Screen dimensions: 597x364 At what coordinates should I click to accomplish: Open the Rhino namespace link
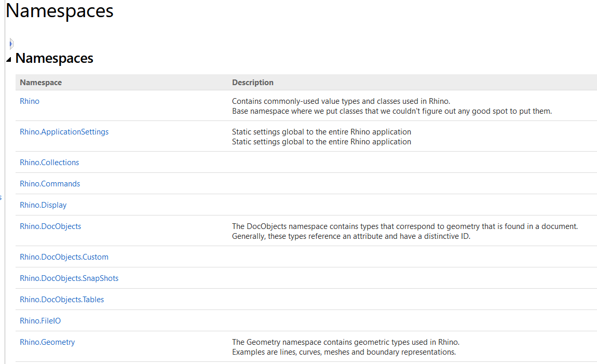coord(30,101)
